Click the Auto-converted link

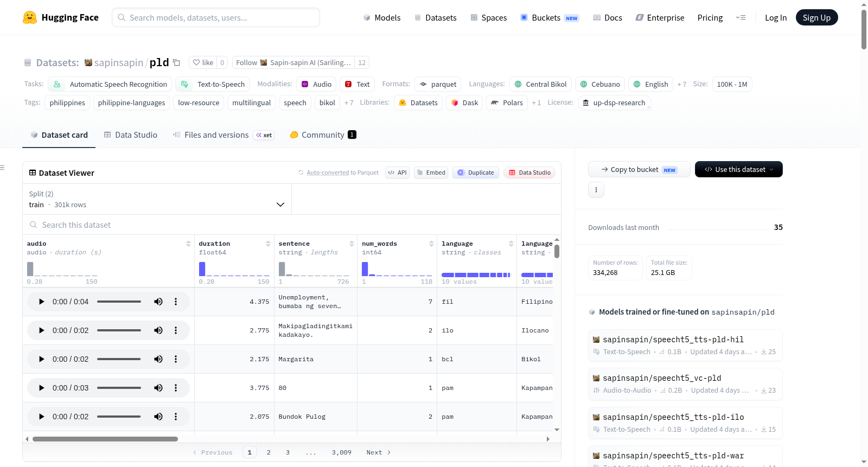328,172
